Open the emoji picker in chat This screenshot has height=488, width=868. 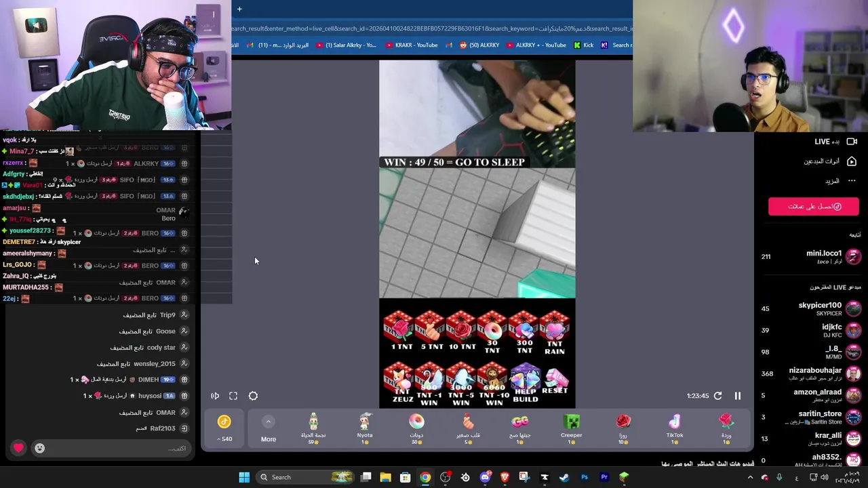point(40,448)
